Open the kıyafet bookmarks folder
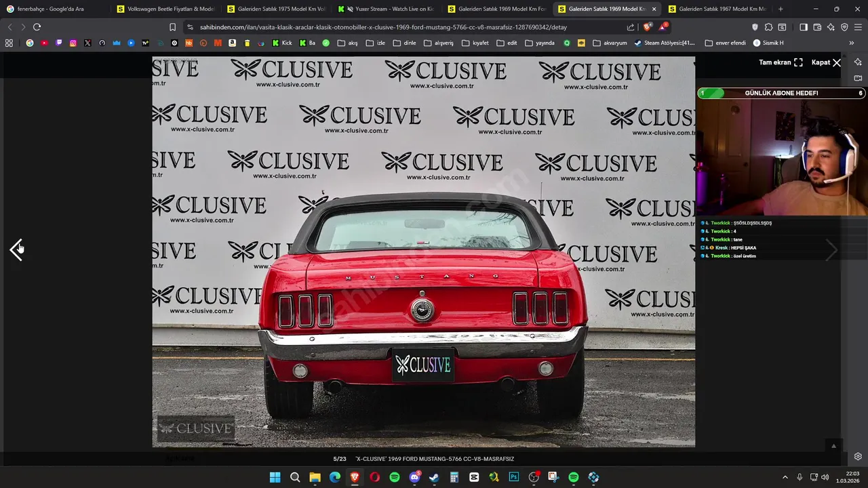The image size is (868, 488). coord(475,43)
